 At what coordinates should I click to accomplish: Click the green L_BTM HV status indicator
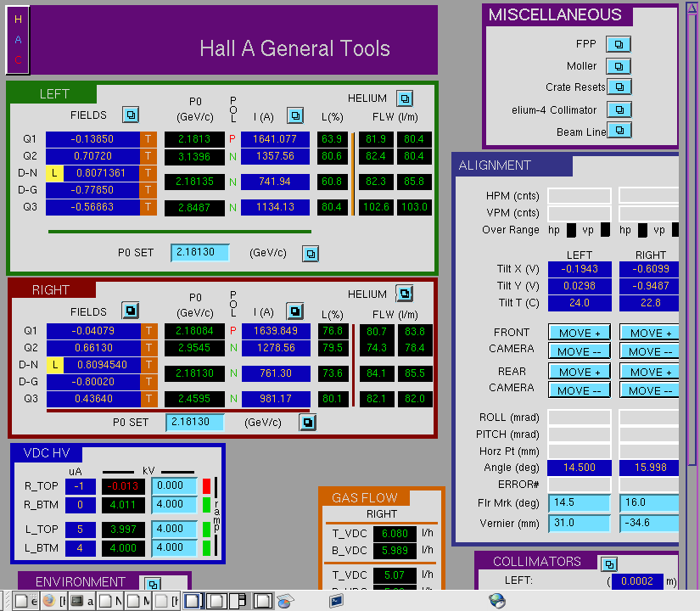pos(206,548)
